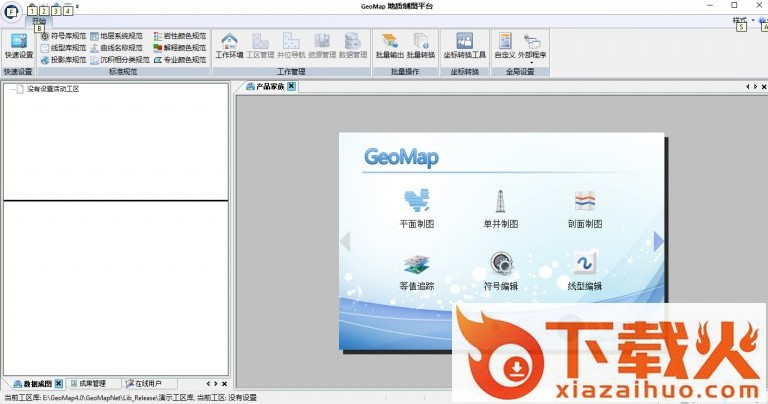Open 解释颜色规范 interpretation color standard

click(x=179, y=48)
